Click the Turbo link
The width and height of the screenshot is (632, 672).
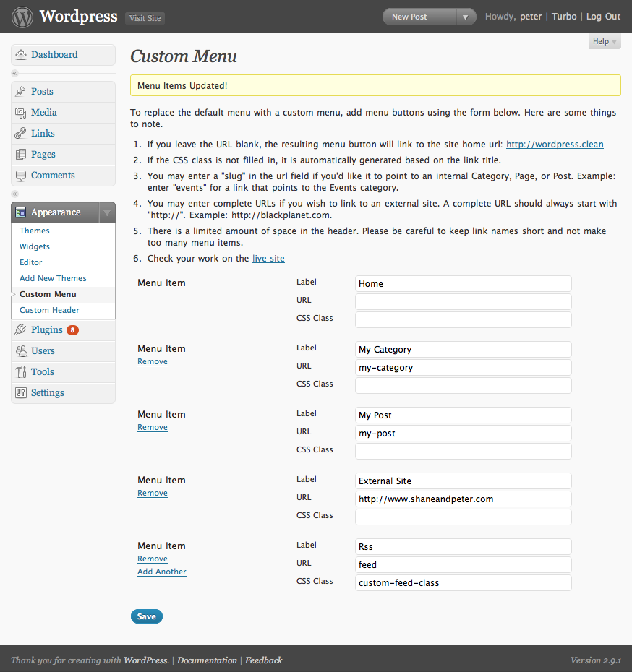point(564,17)
